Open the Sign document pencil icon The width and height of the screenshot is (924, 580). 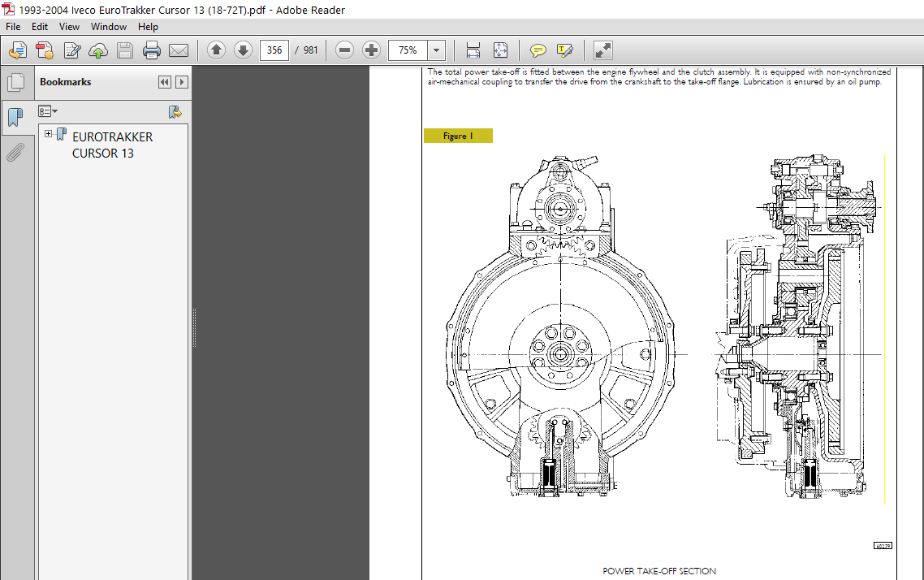coord(72,50)
